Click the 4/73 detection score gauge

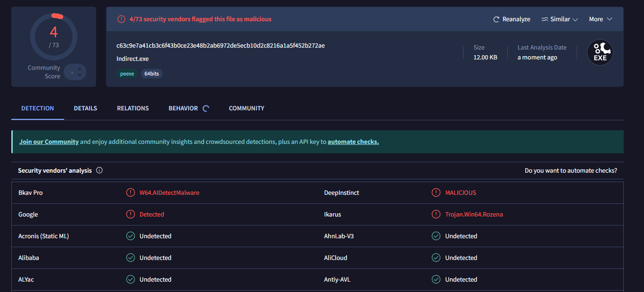pyautogui.click(x=54, y=37)
